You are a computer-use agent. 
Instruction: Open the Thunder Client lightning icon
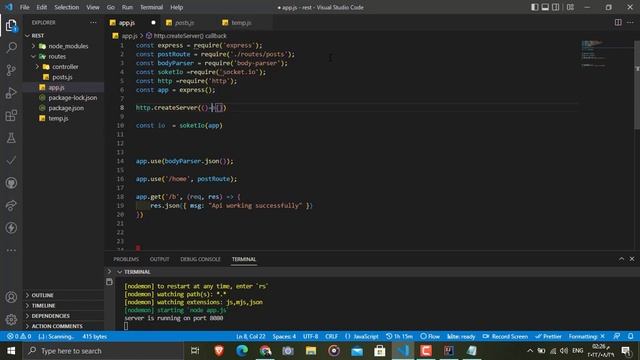[x=11, y=228]
